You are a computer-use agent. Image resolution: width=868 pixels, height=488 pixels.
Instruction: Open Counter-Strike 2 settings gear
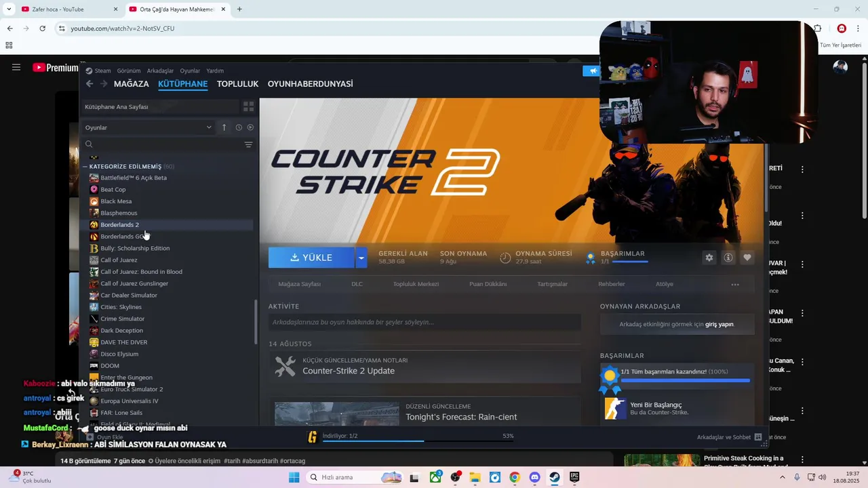pos(709,258)
